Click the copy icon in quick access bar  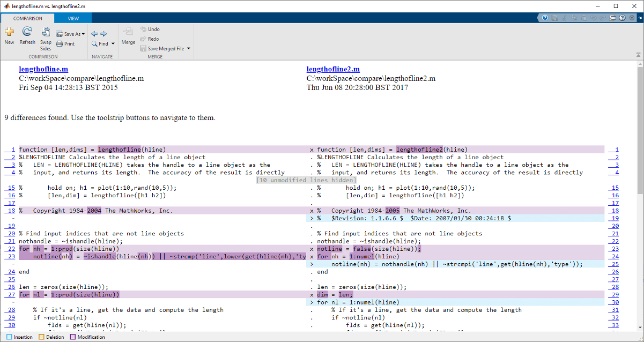tap(573, 18)
